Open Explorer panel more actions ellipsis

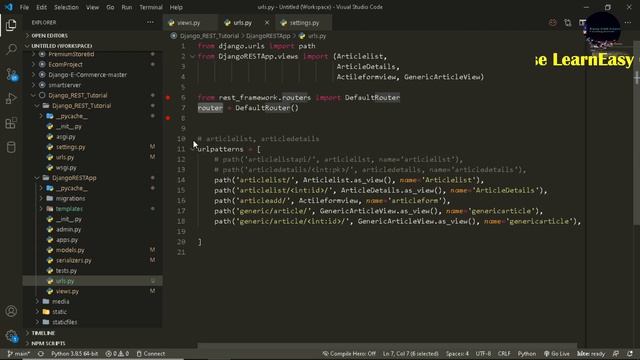150,22
